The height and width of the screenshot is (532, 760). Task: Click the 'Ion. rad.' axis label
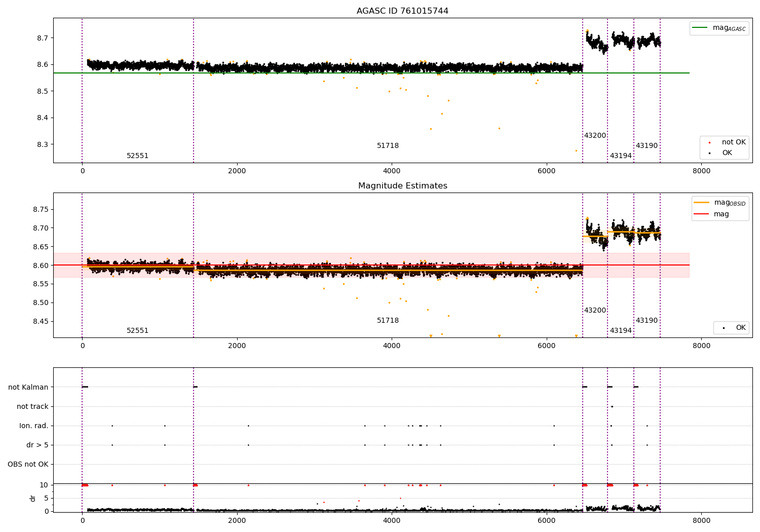coord(34,426)
